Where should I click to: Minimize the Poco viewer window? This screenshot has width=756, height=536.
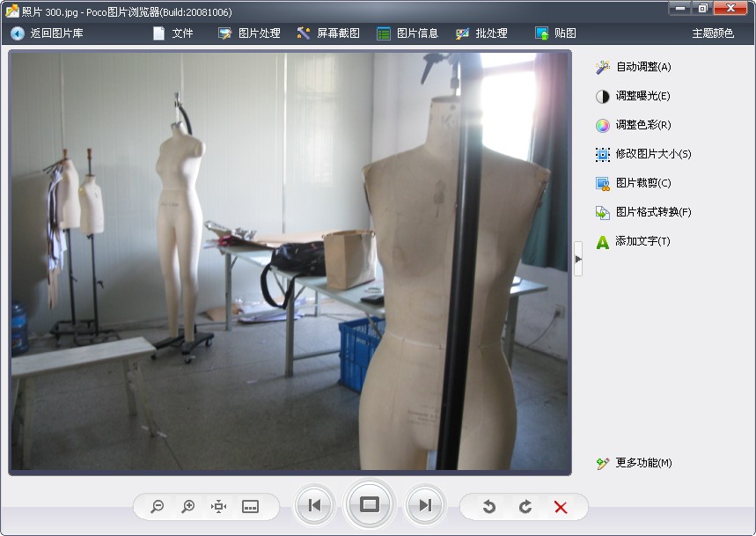pyautogui.click(x=680, y=8)
